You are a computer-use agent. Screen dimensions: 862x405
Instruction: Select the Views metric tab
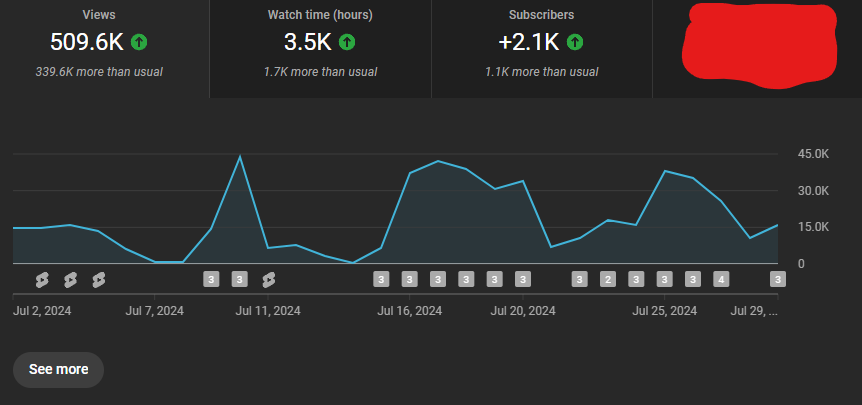click(104, 48)
